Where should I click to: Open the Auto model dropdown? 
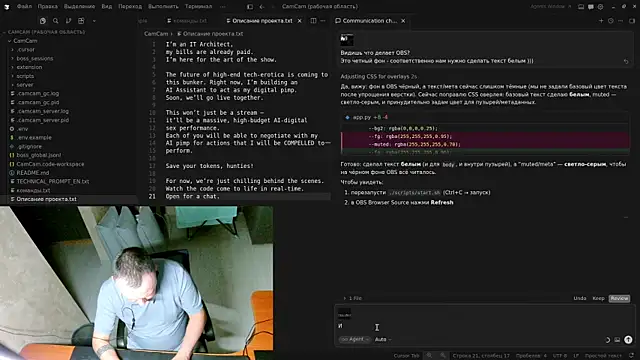(382, 339)
